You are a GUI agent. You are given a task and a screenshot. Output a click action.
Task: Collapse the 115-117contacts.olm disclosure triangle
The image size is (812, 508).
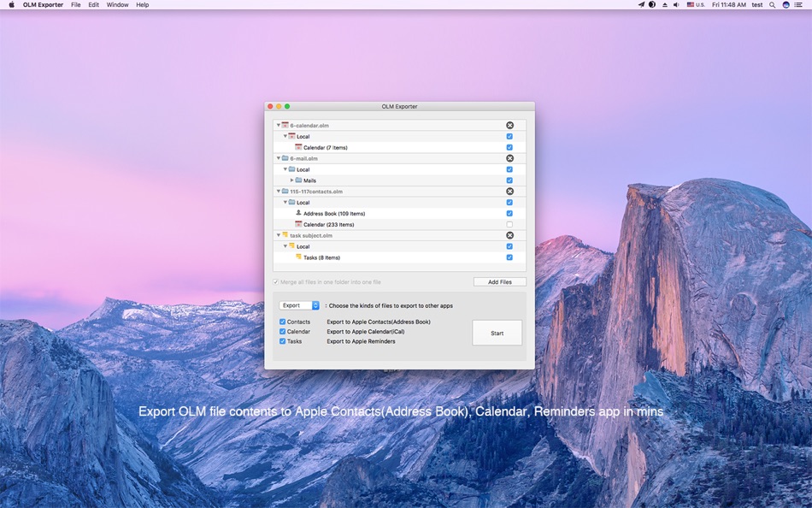[x=278, y=192]
